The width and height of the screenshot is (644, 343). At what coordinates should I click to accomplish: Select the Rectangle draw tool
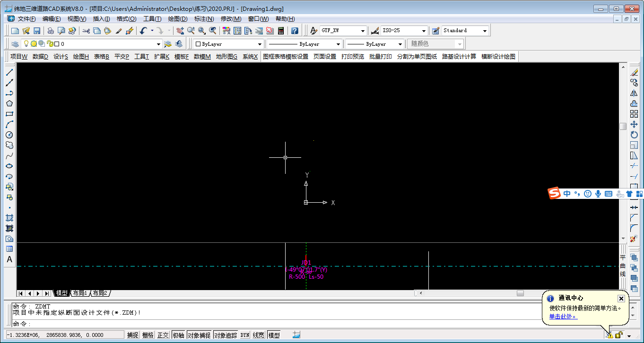9,114
